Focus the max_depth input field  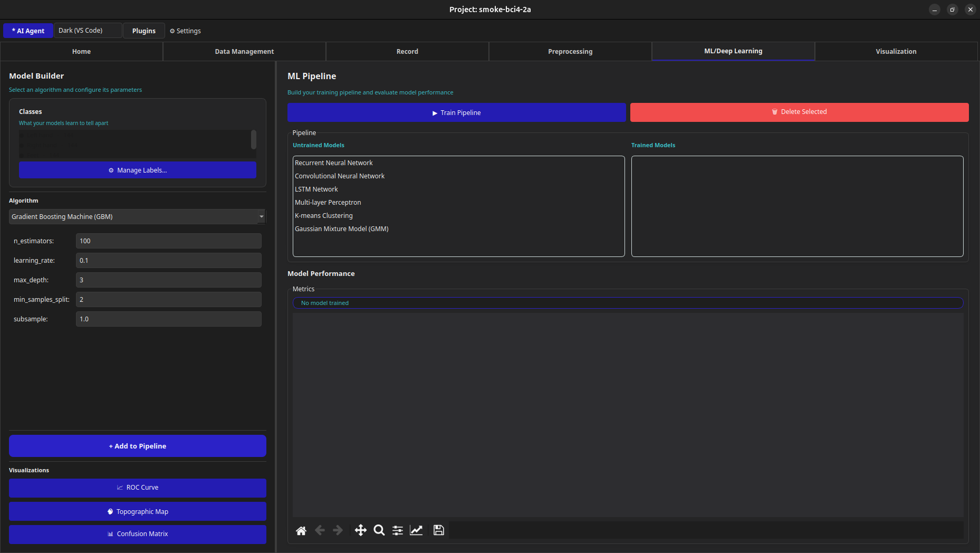[169, 280]
